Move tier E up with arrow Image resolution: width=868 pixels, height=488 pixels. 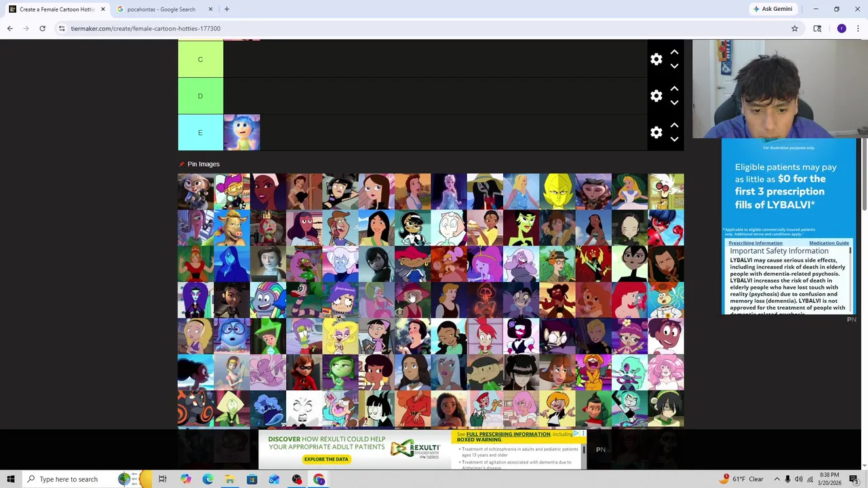coord(674,125)
